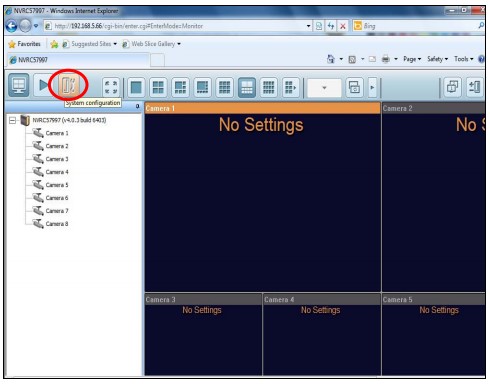Viewport: 490px width, 384px height.
Task: Open the playback mode with the triangle icon
Action: click(43, 85)
